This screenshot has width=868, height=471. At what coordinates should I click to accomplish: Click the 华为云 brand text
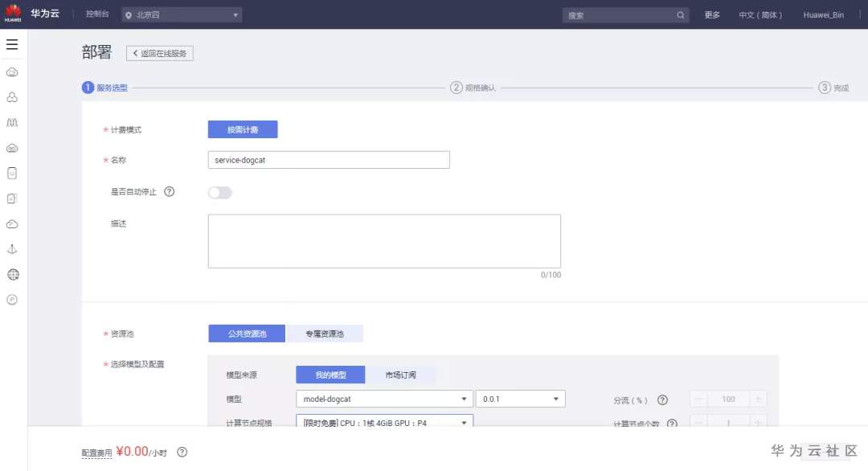tap(45, 14)
